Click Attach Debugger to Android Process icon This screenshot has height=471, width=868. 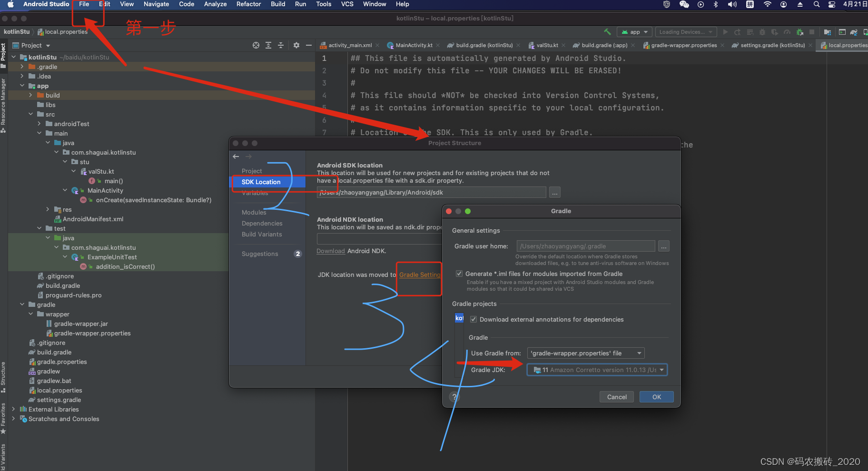point(800,32)
